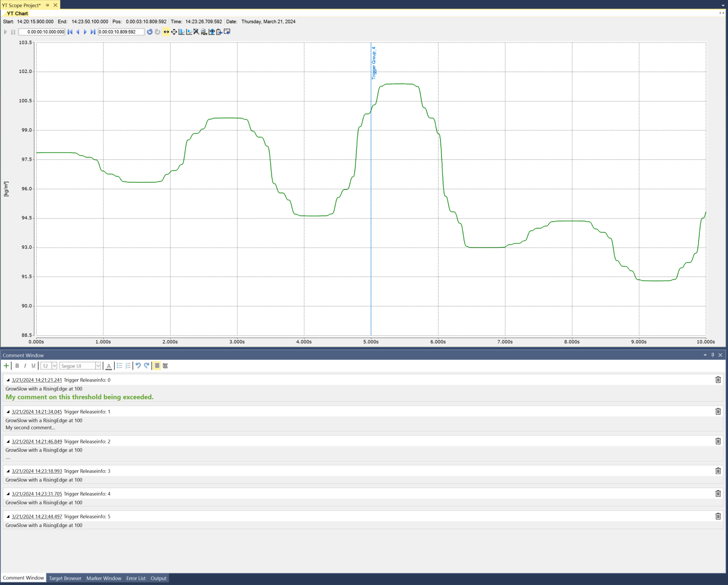Undo last zoom with blue undo arrow

coord(150,32)
